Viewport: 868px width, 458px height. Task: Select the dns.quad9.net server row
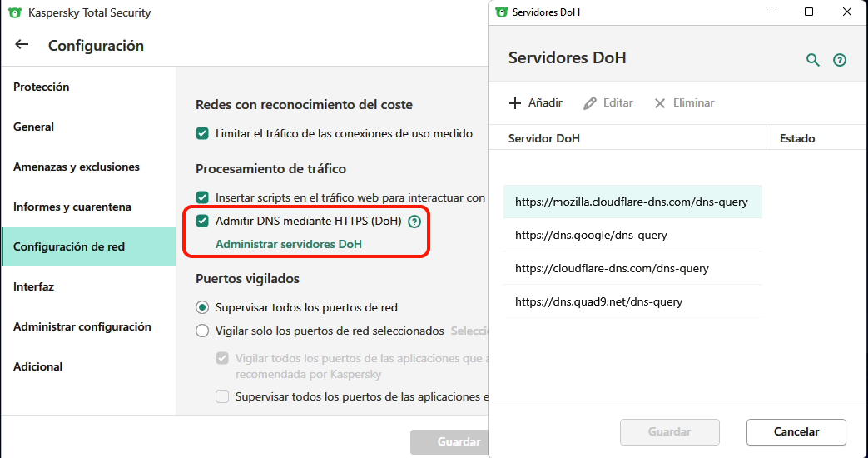[x=632, y=301]
